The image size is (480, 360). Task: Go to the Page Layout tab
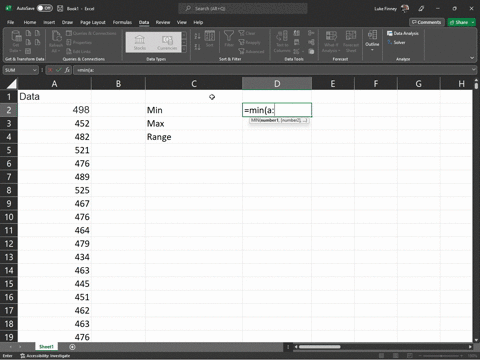pyautogui.click(x=93, y=22)
